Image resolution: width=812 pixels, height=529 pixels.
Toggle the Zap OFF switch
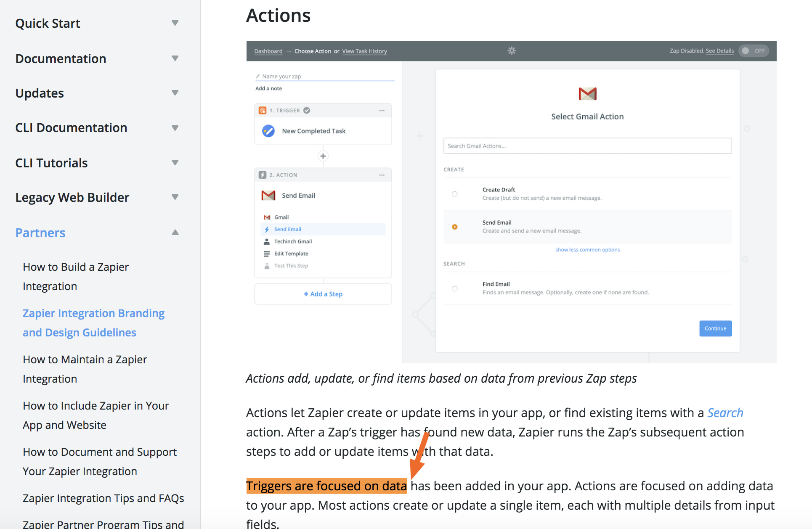[754, 51]
